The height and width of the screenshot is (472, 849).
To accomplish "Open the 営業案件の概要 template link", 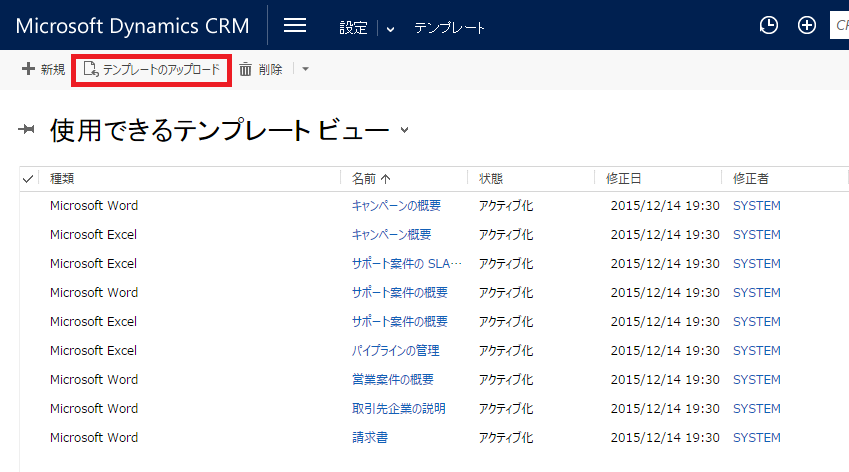I will [x=393, y=379].
